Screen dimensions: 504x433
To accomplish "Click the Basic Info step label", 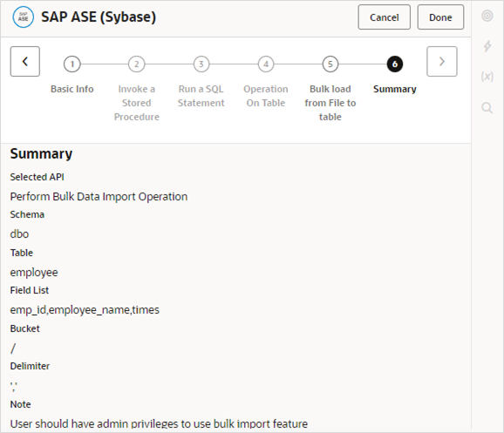I will (x=72, y=89).
